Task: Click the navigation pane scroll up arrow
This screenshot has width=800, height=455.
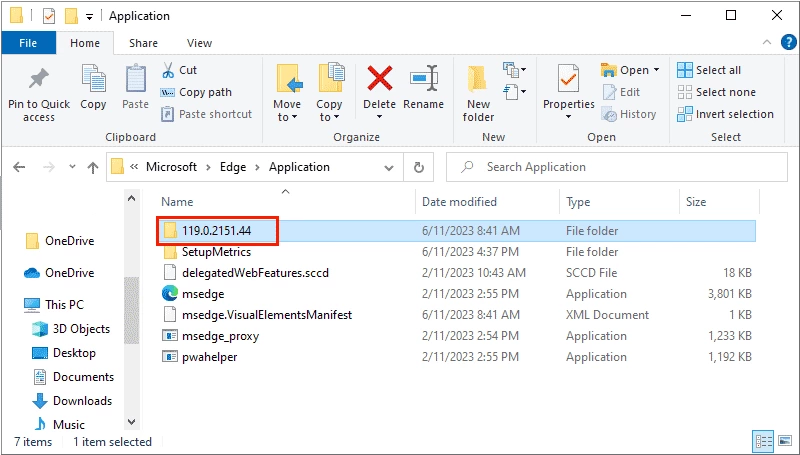Action: coord(132,198)
